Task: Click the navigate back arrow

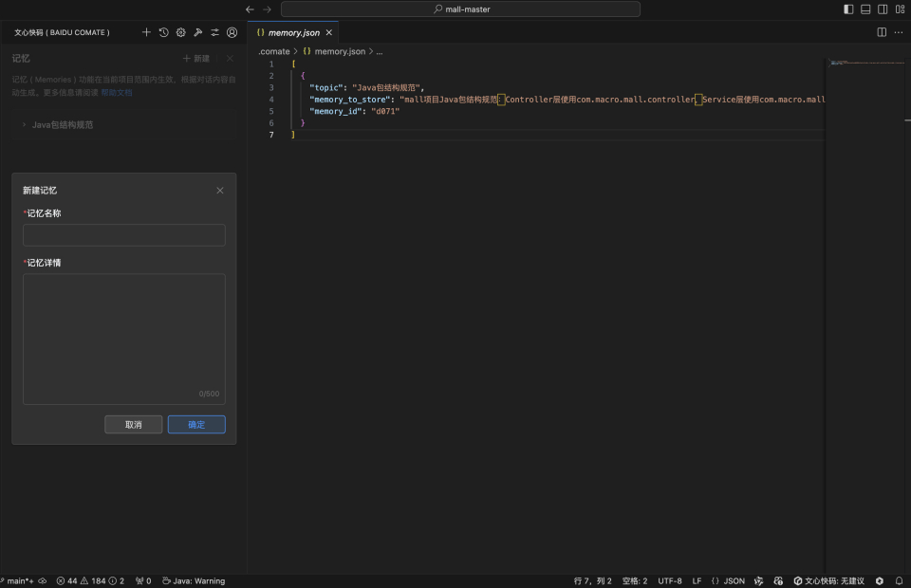Action: [x=250, y=9]
